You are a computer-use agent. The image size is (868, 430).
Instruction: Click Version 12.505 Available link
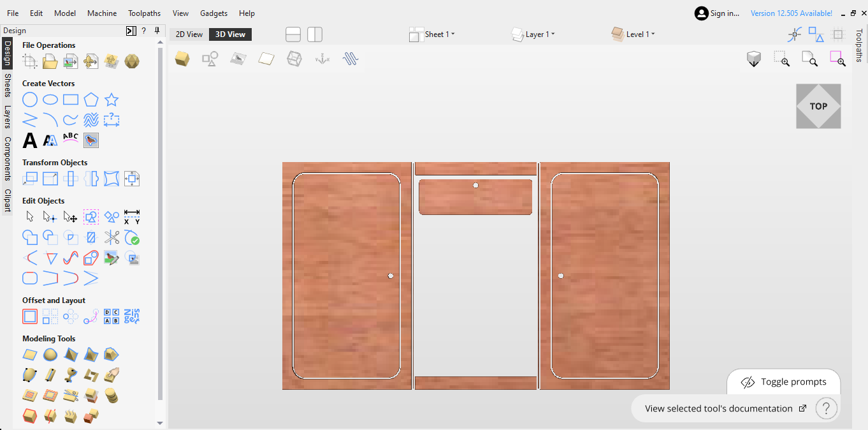(791, 13)
